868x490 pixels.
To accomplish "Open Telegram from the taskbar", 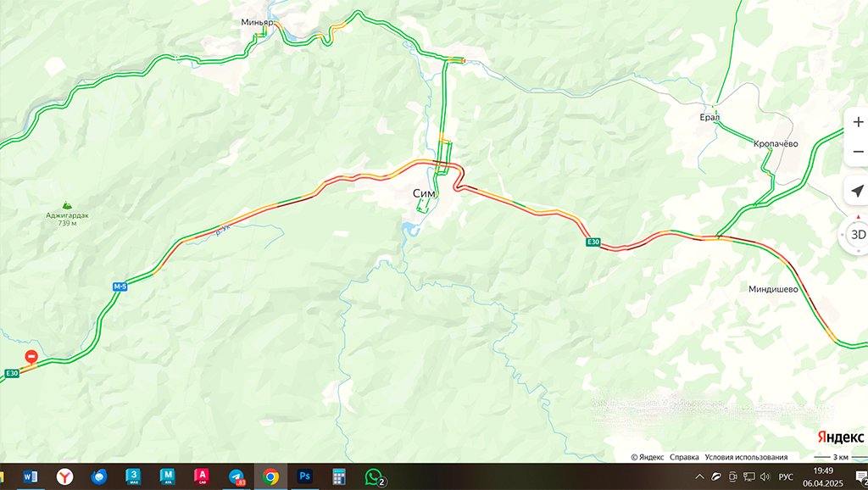I will click(x=236, y=476).
